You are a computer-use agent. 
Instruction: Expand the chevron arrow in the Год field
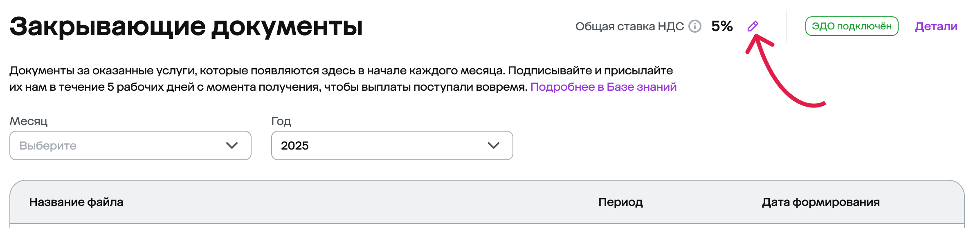click(x=494, y=145)
